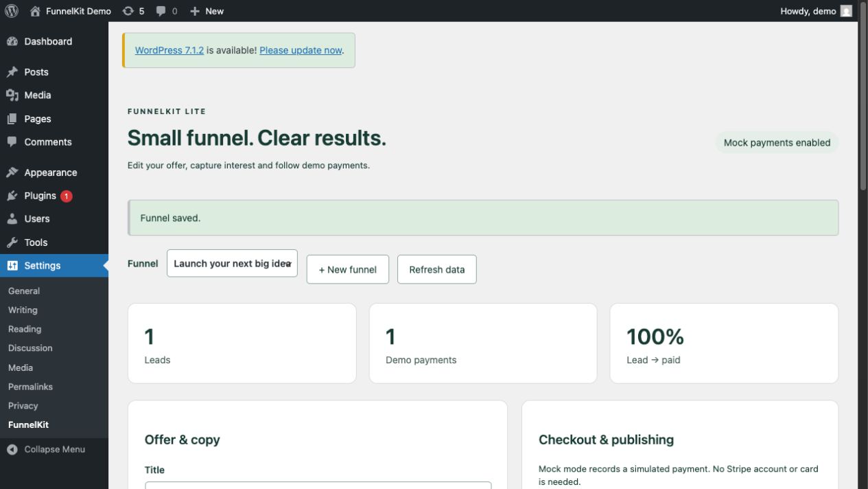Open Permalinks settings submenu
This screenshot has height=489, width=868.
30,387
